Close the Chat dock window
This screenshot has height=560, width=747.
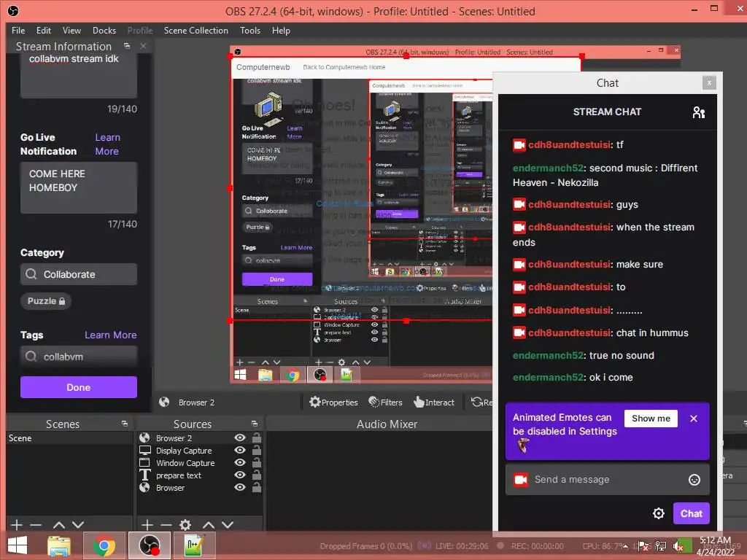point(709,83)
